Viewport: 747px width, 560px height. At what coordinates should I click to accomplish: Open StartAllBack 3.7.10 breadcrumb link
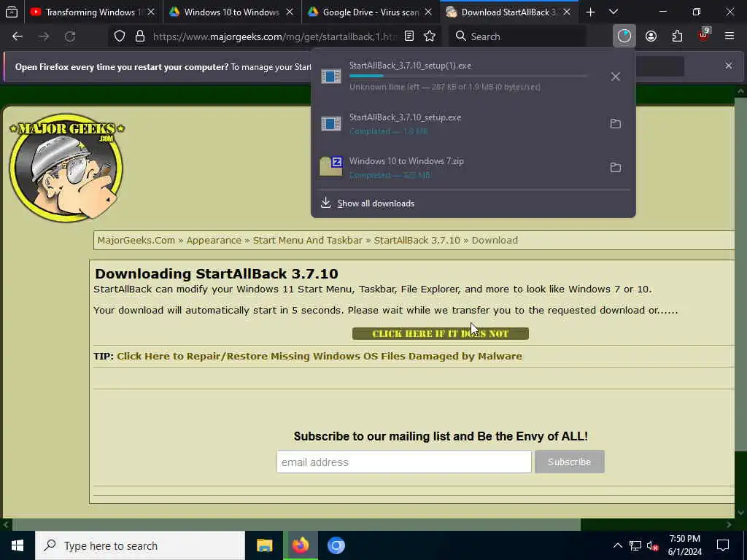tap(417, 241)
